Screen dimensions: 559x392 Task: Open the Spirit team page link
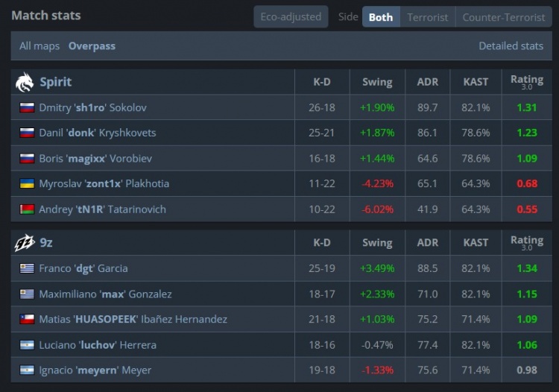coord(56,82)
